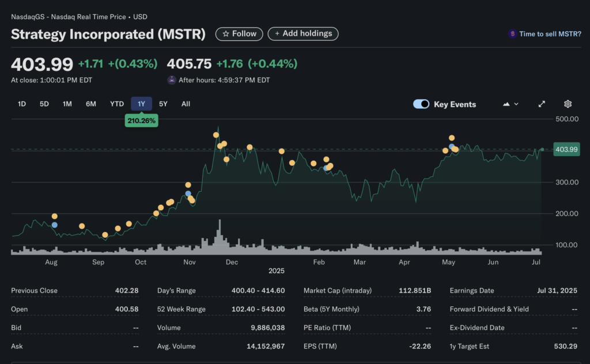Open chart settings gear
The height and width of the screenshot is (364, 590).
pos(568,104)
